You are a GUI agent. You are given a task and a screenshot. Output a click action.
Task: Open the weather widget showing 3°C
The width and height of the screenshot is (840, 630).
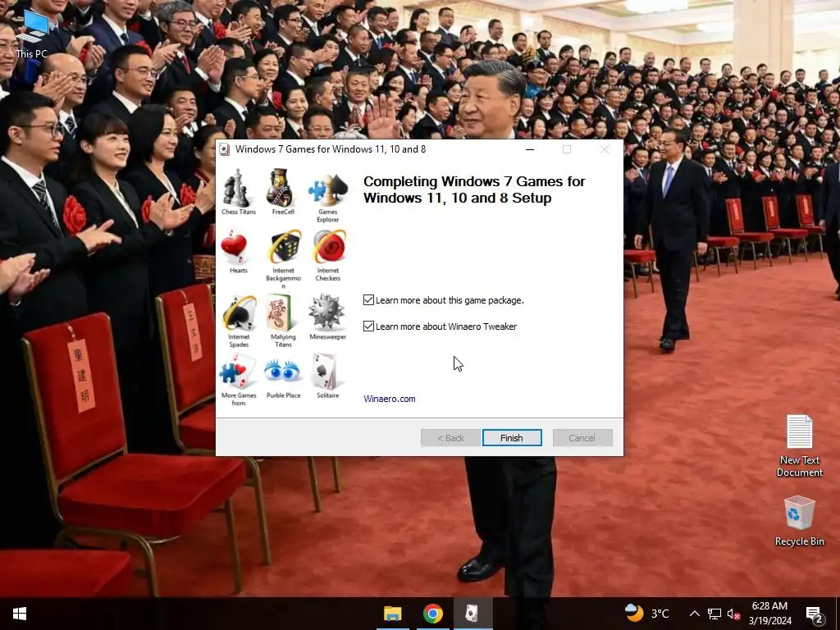647,614
